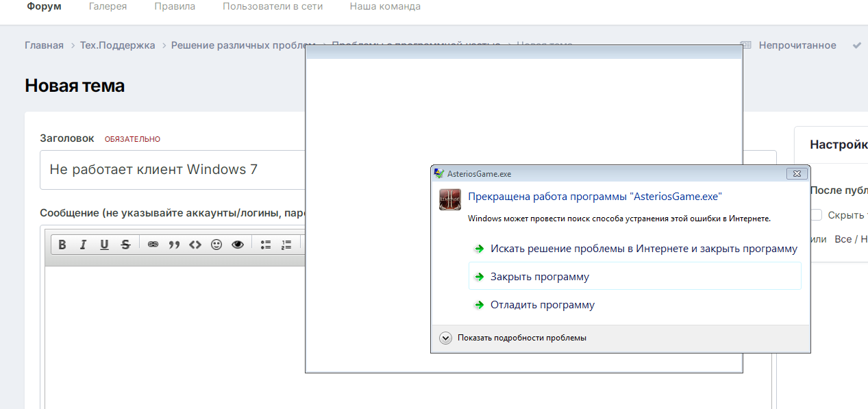
Task: Open the 'Пользователи в сети' tab
Action: 273,7
